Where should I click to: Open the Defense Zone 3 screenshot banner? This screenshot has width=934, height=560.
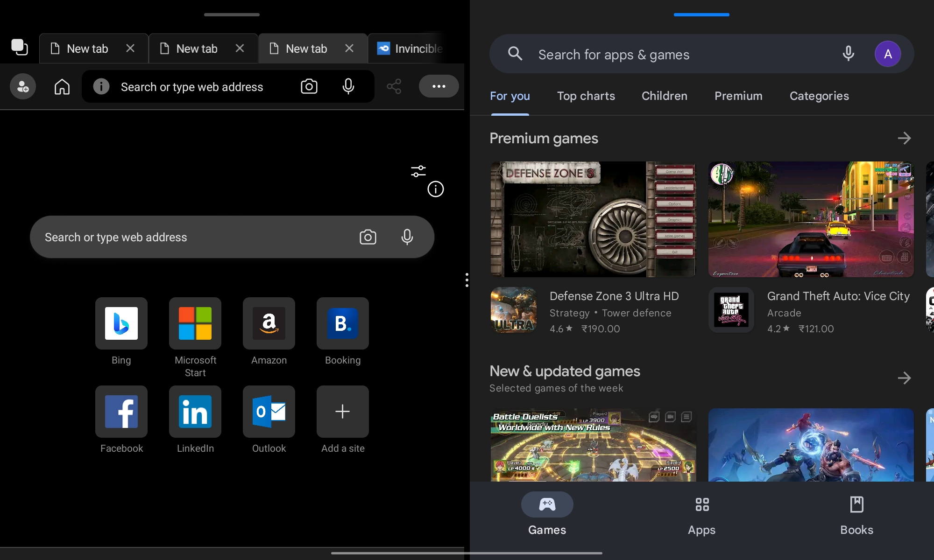593,219
